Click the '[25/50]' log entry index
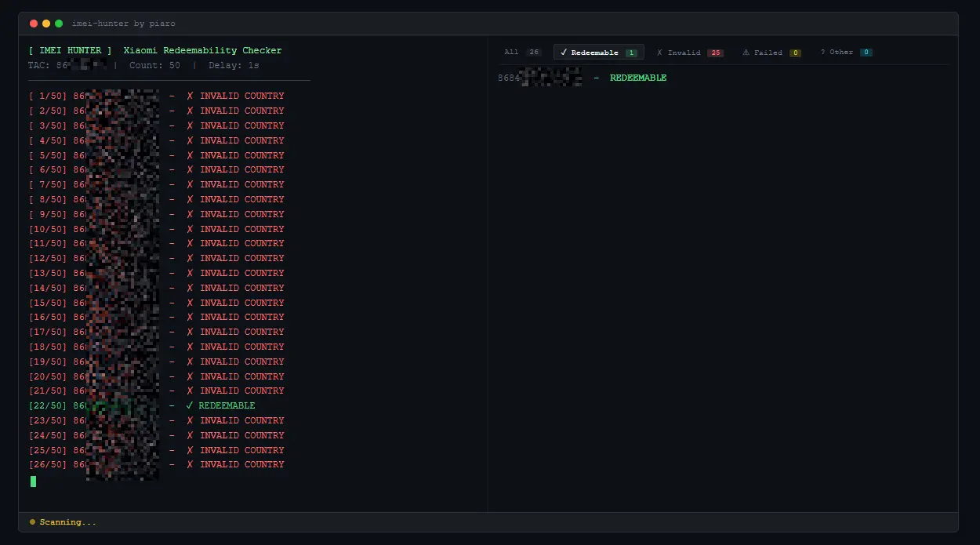The height and width of the screenshot is (545, 980). point(49,450)
